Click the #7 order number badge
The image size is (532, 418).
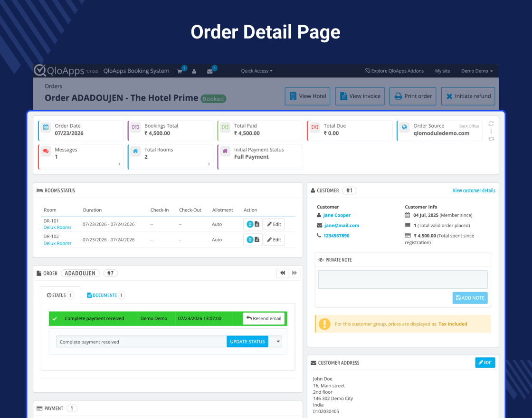pos(110,273)
